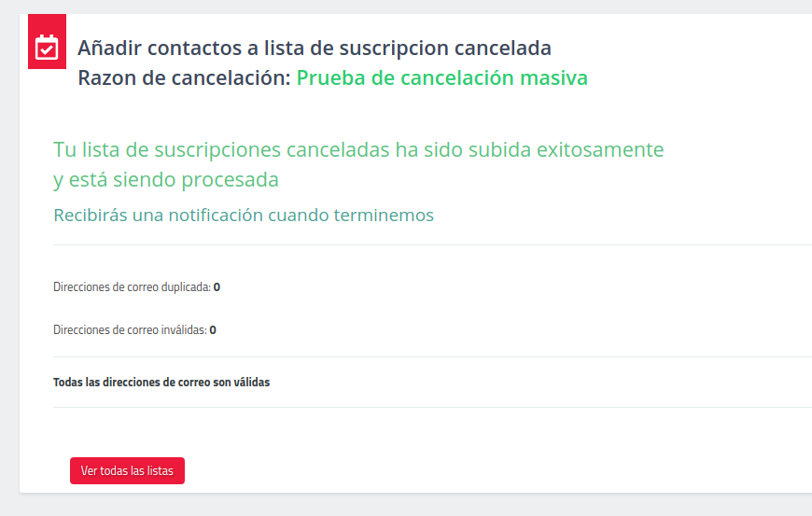Click the green 'Prueba de cancelación masiva' text
The width and height of the screenshot is (812, 516).
[x=441, y=78]
